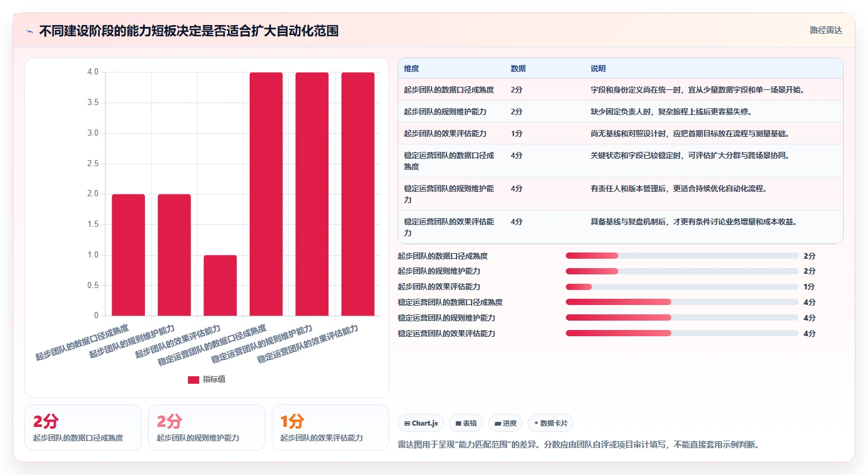The width and height of the screenshot is (868, 475).
Task: Click the 指标值 legend label
Action: (214, 380)
